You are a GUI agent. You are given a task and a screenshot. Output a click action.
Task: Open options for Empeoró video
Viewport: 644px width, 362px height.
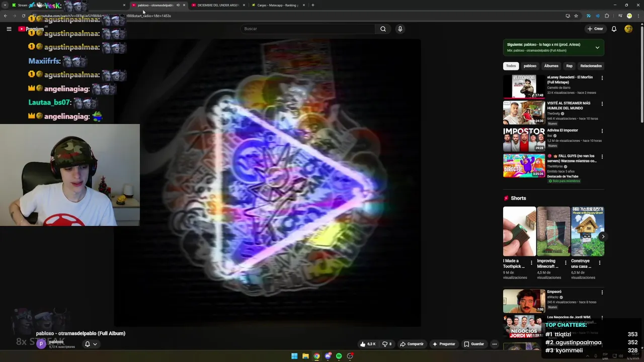tap(602, 292)
